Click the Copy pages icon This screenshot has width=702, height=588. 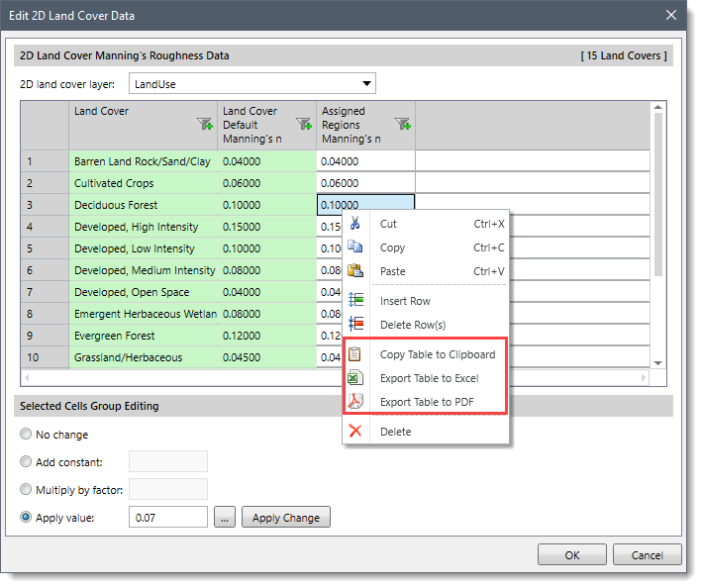tap(355, 246)
